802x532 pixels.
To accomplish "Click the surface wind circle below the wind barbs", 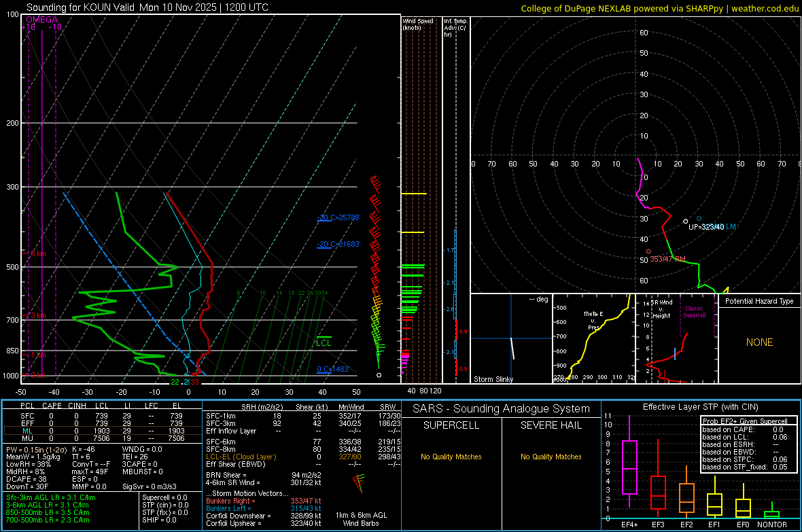I will 379,375.
